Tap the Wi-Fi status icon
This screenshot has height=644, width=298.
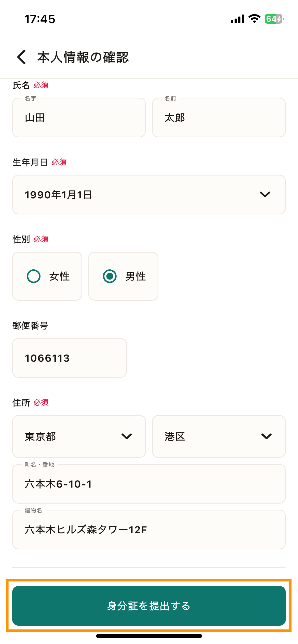[x=254, y=19]
